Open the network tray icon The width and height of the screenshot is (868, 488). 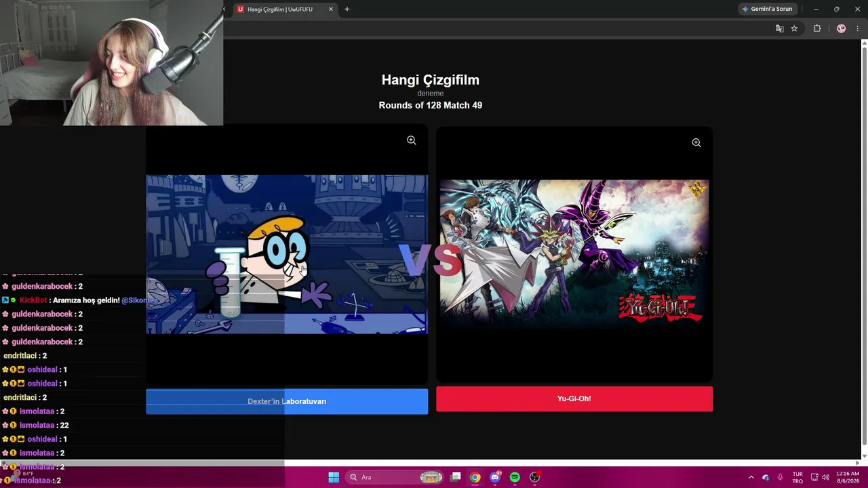point(814,477)
